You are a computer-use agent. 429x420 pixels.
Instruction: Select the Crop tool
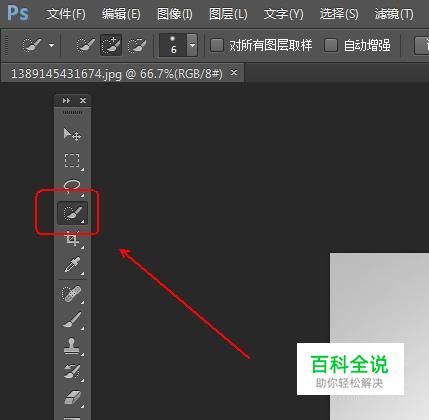click(x=72, y=239)
